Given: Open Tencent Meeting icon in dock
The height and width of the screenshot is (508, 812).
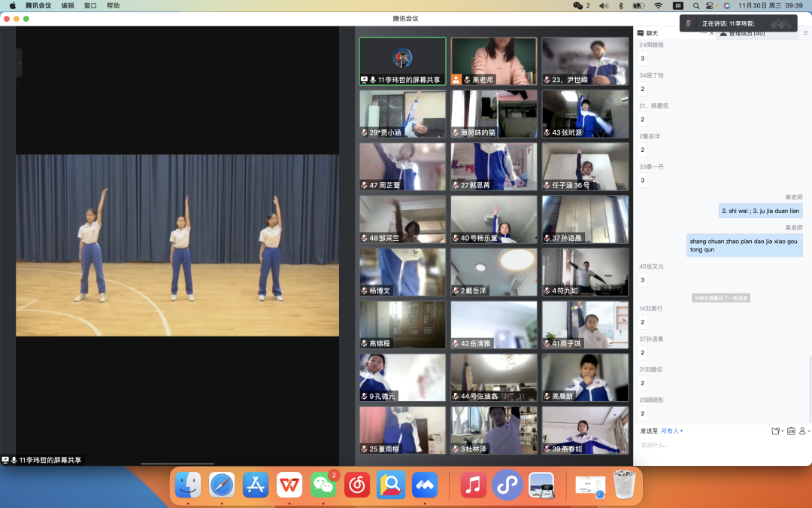Looking at the screenshot, I should click(x=425, y=486).
